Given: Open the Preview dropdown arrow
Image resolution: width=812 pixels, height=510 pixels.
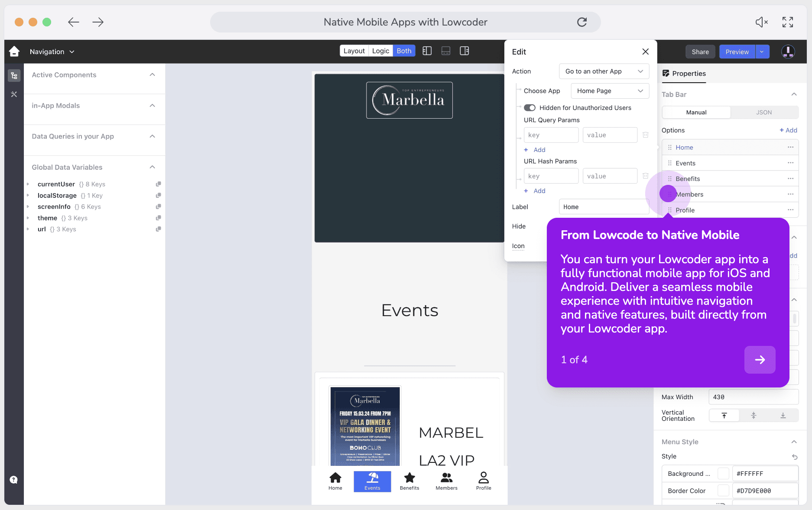Looking at the screenshot, I should 762,52.
